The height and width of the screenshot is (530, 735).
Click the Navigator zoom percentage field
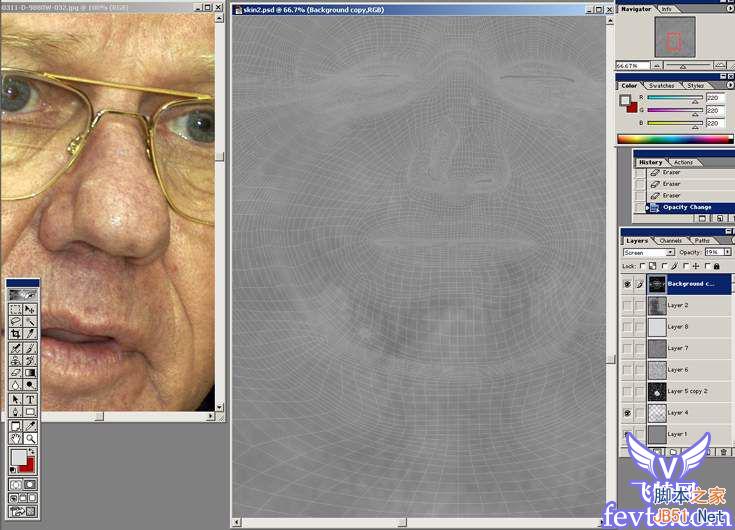633,66
